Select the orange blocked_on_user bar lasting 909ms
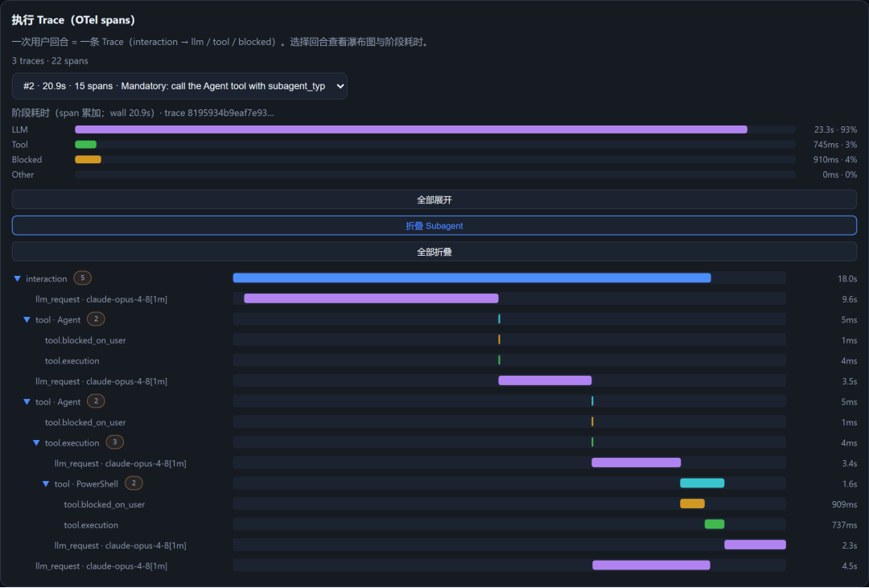 (692, 504)
